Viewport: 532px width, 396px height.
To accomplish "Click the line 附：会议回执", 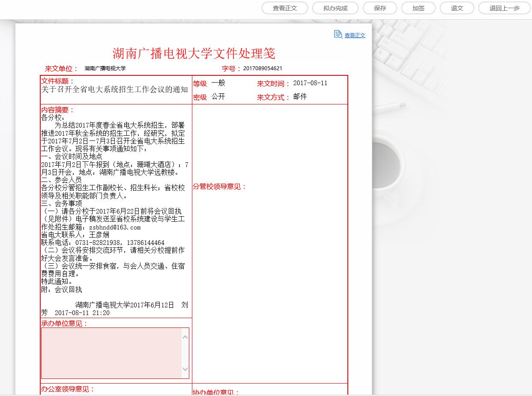I will tap(61, 290).
